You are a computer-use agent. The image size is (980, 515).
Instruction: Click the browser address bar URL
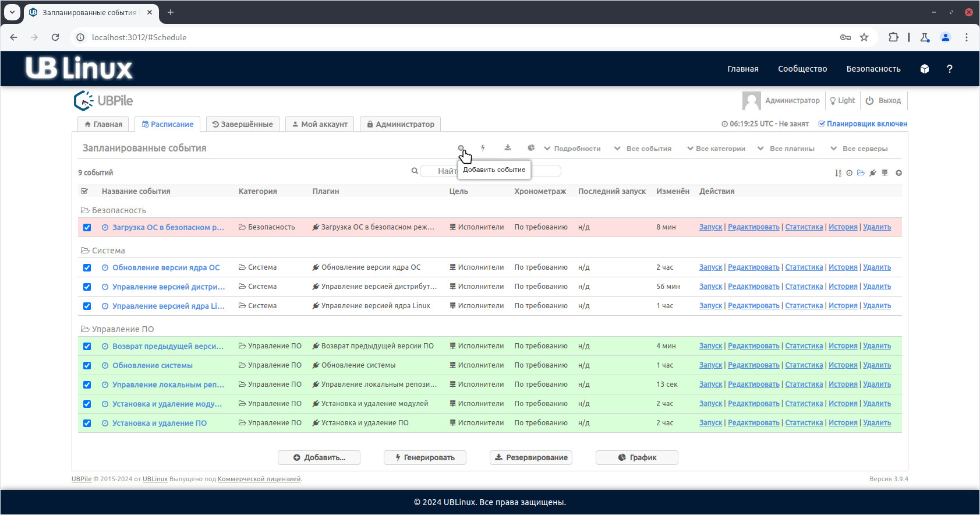(x=139, y=37)
